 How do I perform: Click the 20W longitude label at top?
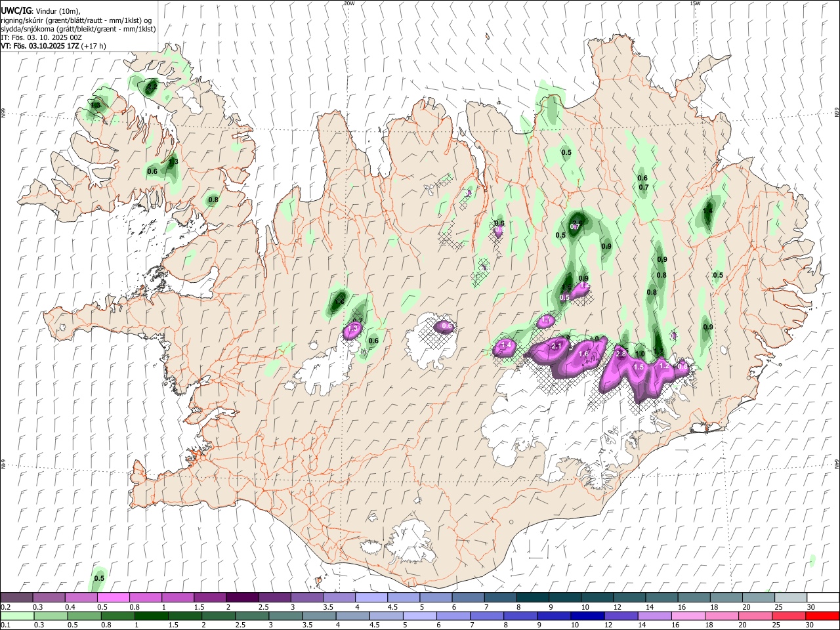pyautogui.click(x=349, y=3)
